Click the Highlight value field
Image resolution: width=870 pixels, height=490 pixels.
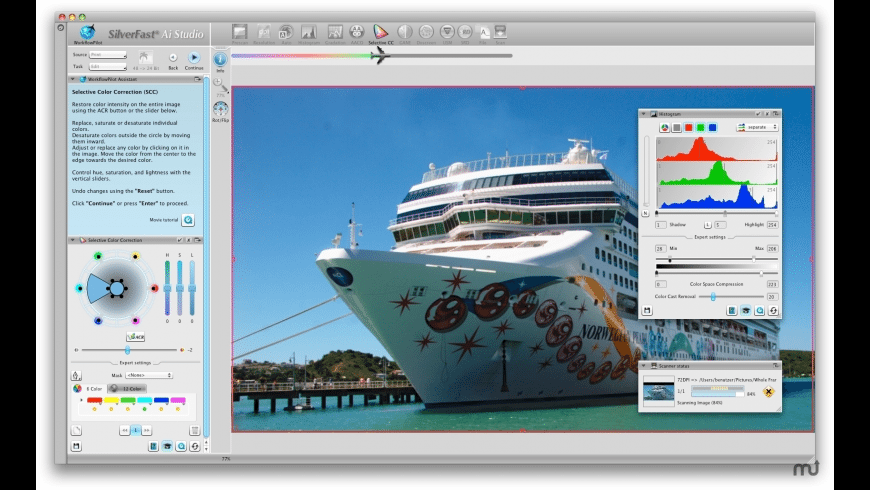(772, 225)
